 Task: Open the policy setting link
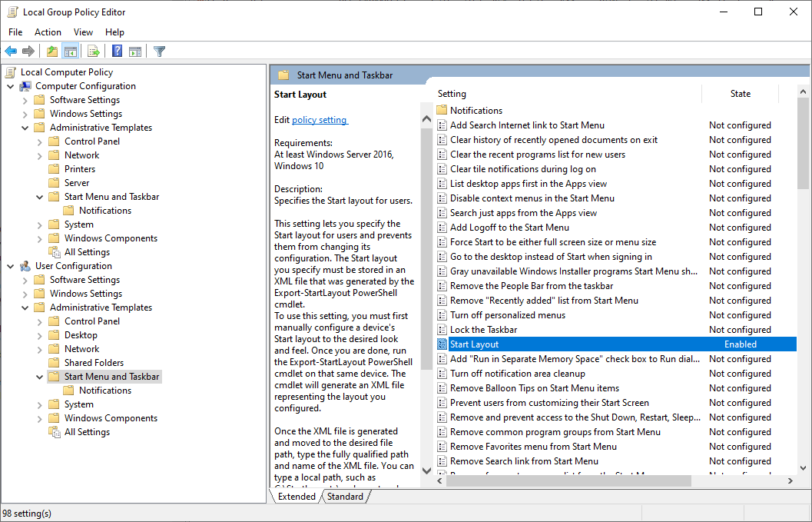click(x=320, y=120)
